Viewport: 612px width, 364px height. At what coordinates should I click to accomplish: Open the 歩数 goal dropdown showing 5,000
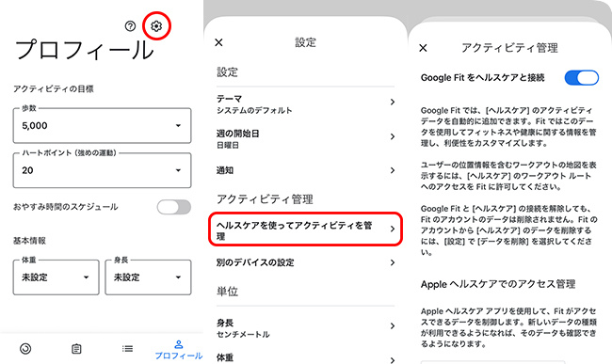(103, 125)
